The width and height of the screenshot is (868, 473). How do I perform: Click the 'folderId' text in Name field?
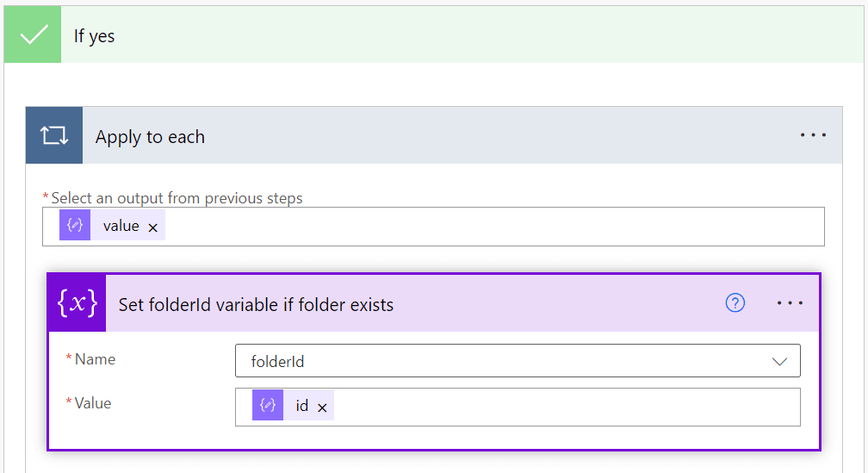tap(277, 362)
